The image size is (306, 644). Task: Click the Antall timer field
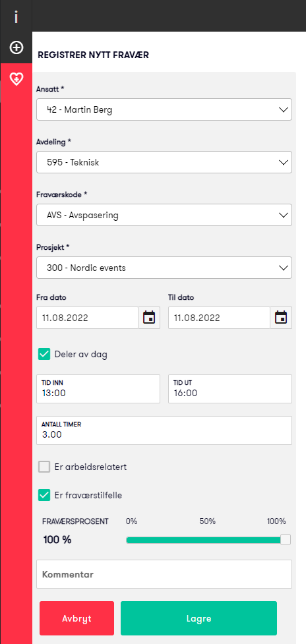coord(164,430)
